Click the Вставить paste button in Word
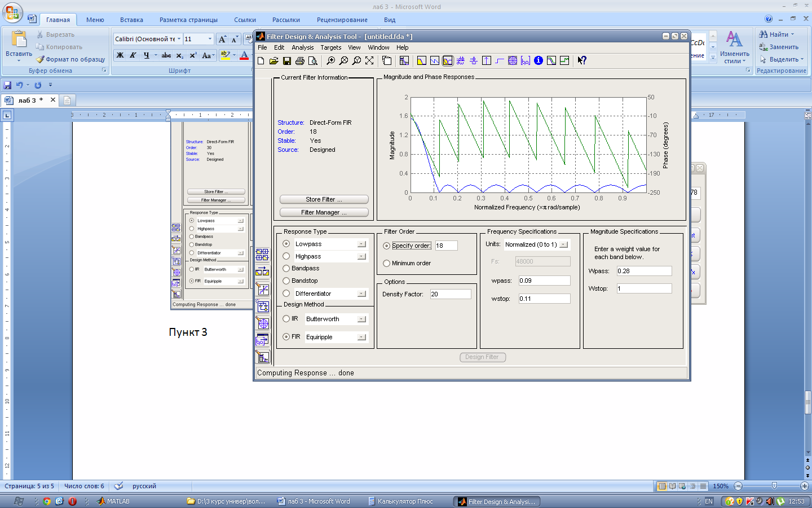The height and width of the screenshot is (508, 812). pos(19,45)
